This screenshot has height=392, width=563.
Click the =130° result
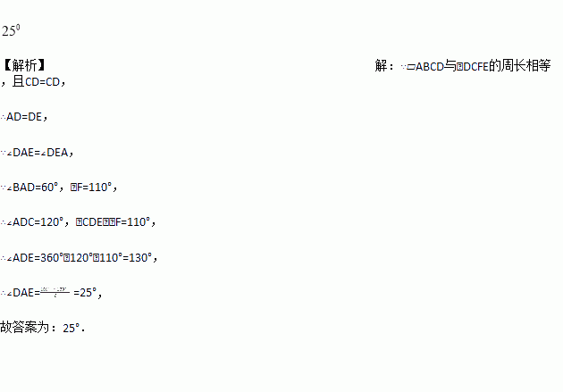point(139,257)
